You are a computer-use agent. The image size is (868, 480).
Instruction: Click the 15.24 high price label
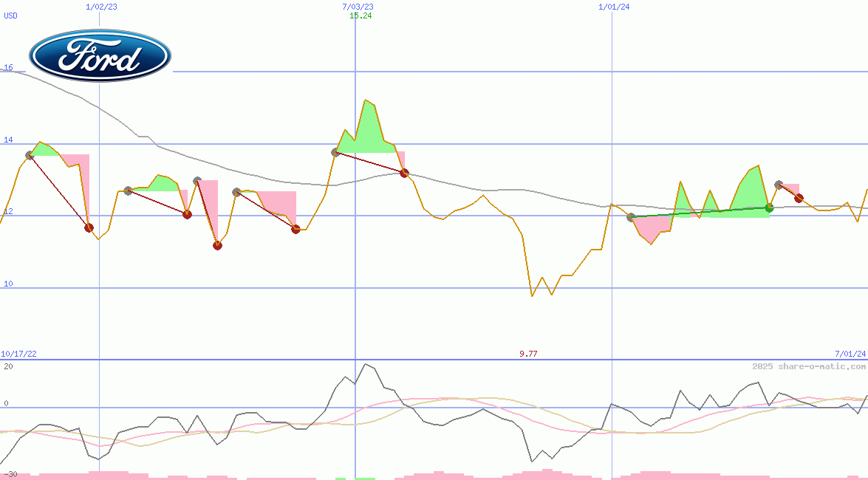[360, 16]
